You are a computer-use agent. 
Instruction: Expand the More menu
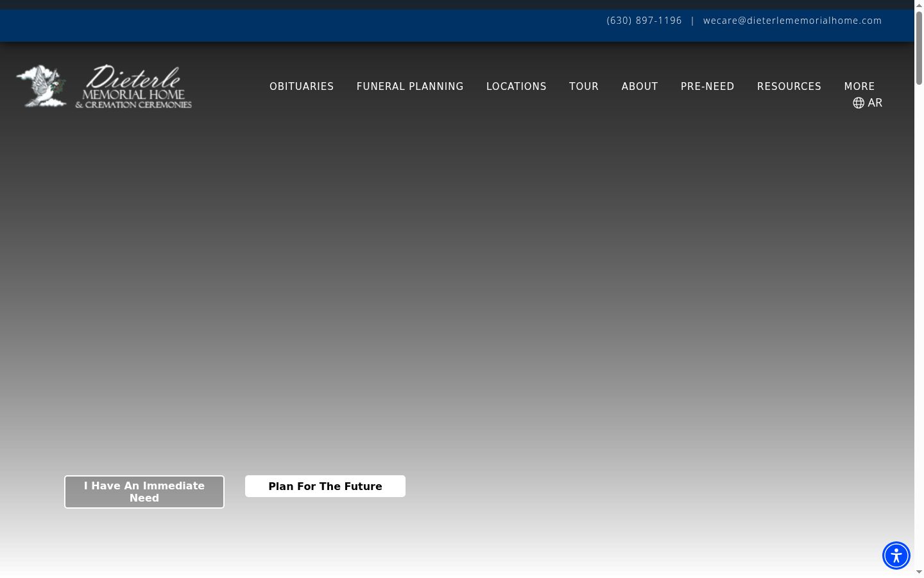click(x=860, y=87)
